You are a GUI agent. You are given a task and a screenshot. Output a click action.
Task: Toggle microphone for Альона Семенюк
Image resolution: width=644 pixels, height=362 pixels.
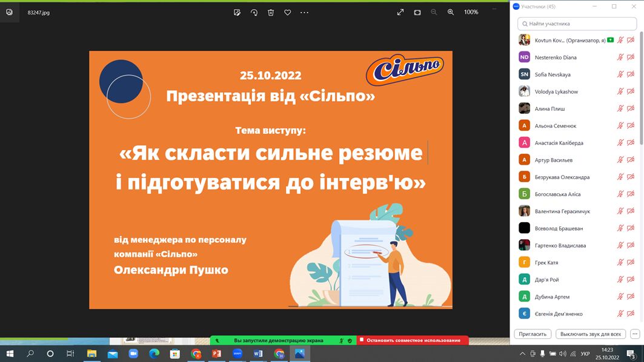coord(620,125)
